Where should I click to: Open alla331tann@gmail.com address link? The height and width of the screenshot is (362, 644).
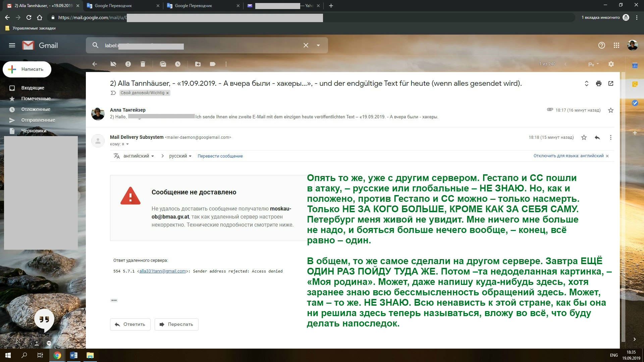pos(162,271)
